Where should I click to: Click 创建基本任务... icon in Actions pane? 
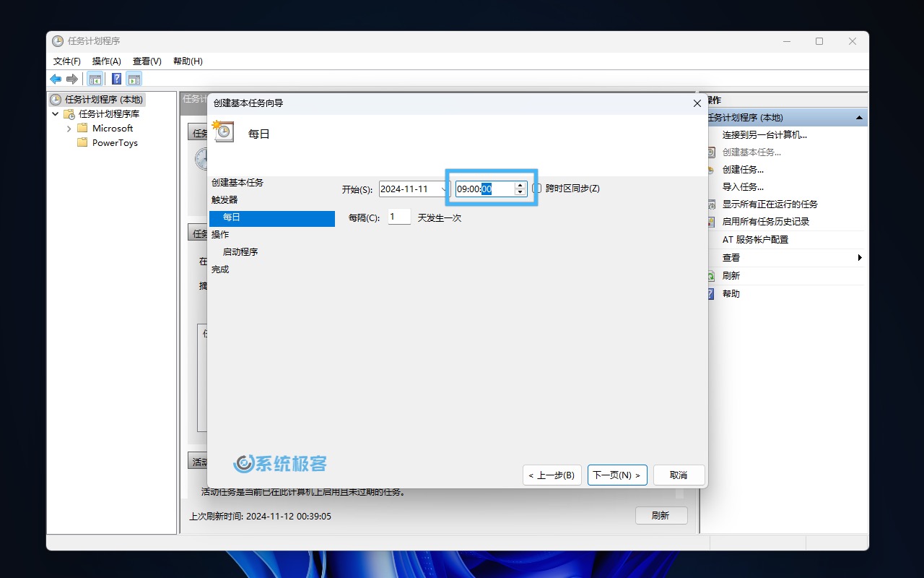710,152
